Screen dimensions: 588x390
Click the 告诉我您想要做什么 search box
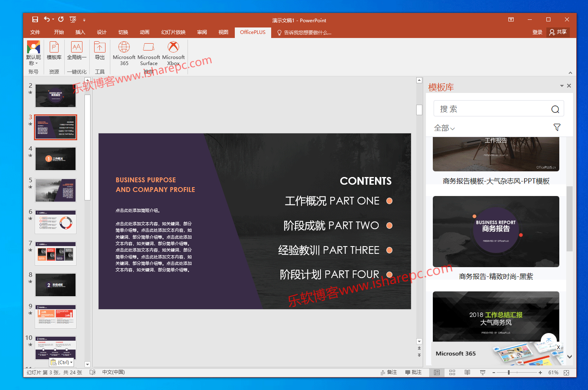[x=304, y=33]
